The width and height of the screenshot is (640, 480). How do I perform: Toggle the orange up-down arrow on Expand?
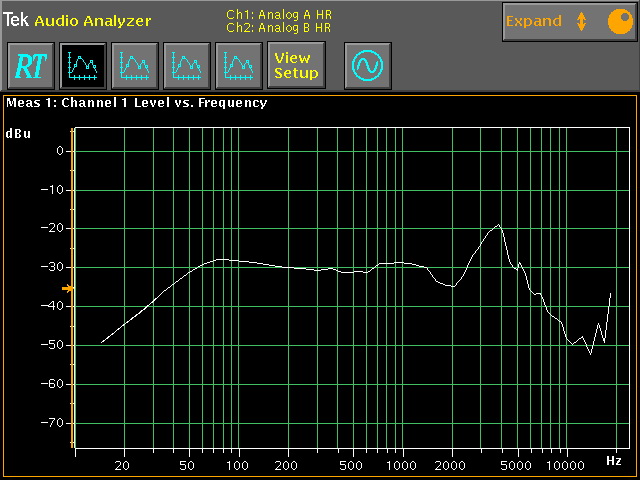point(581,21)
